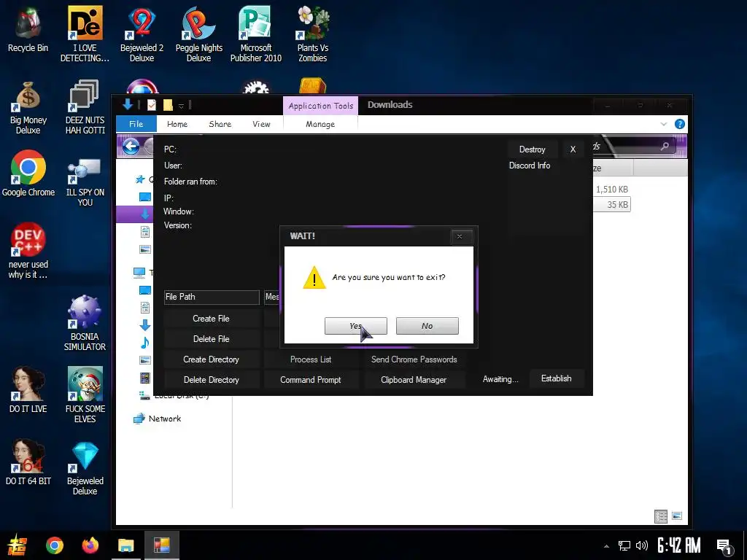Open Firefox from the taskbar

coord(90,545)
